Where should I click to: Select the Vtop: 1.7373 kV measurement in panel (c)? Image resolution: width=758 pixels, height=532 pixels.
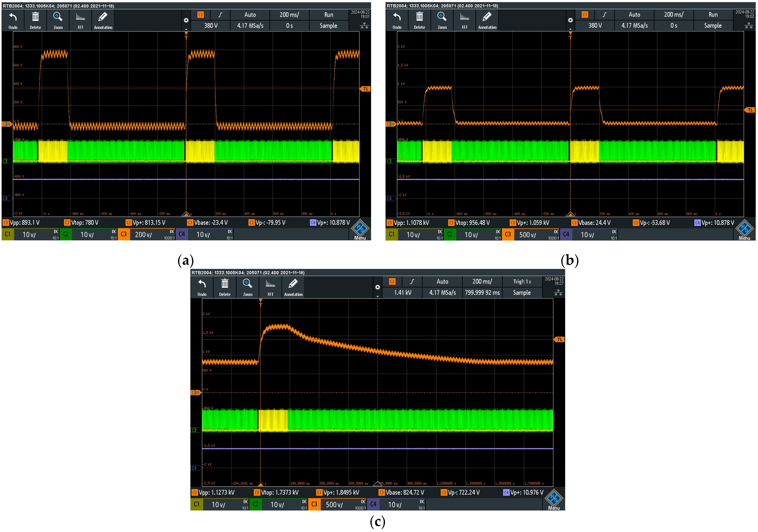(280, 492)
